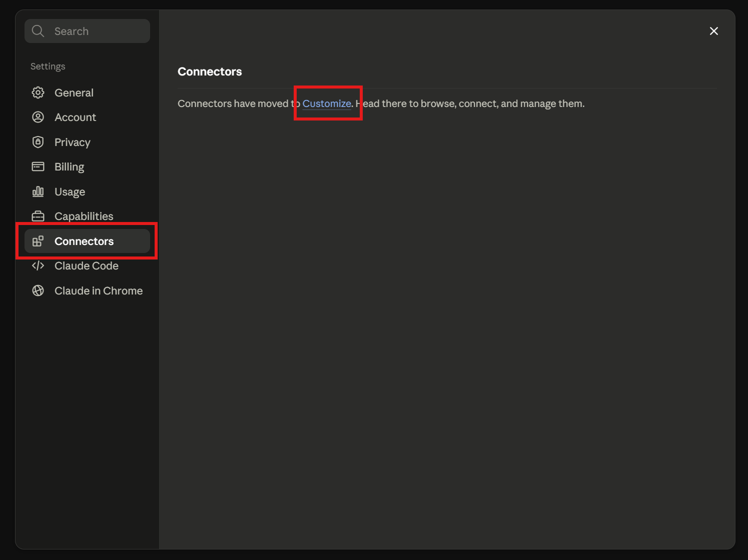Focus the settings Search field

(x=87, y=31)
